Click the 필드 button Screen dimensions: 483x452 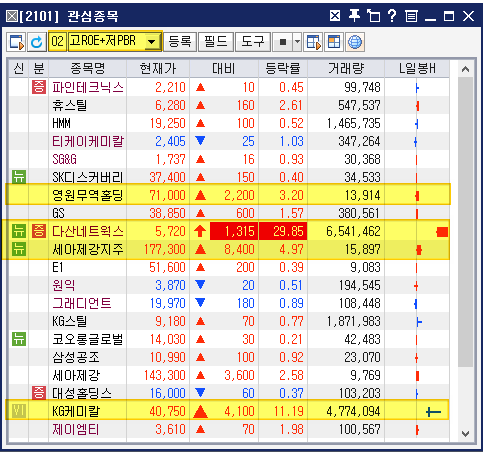[215, 42]
